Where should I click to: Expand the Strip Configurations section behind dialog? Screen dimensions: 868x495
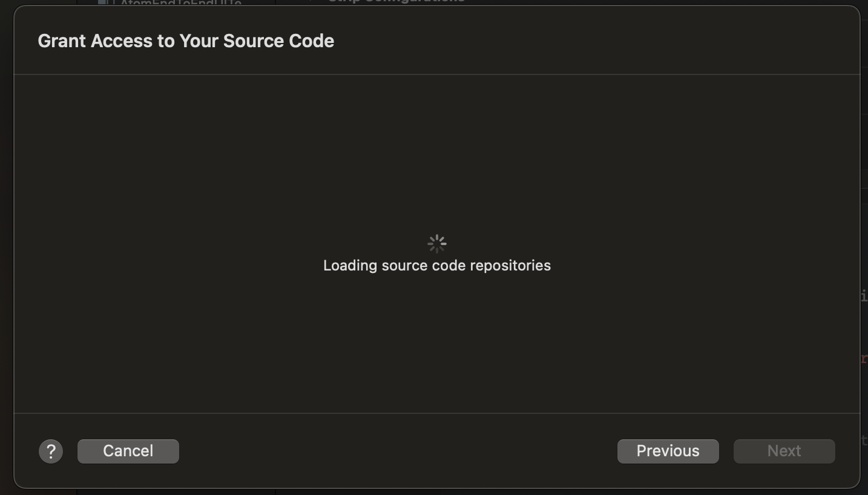pyautogui.click(x=311, y=1)
